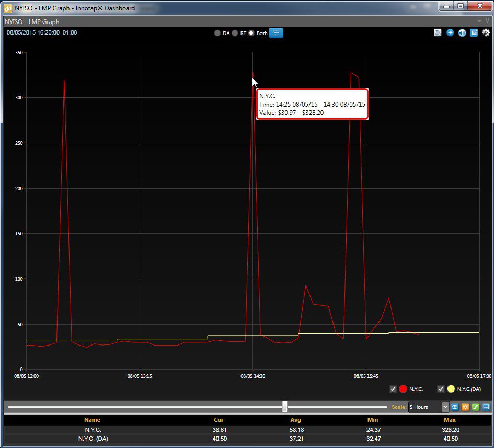Click the 37.21 Avg value
Viewport: 494px width, 448px height.
296,439
